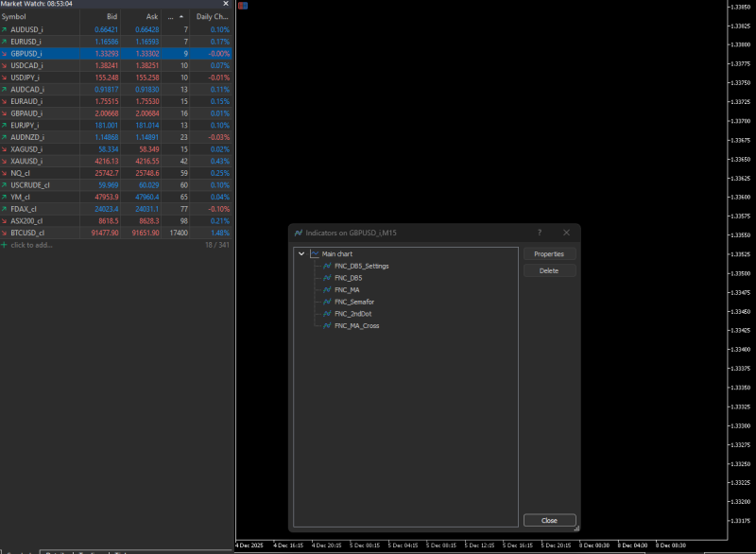This screenshot has height=554, width=756.
Task: Click the chart-curve icon beside Main chart
Action: click(x=314, y=254)
